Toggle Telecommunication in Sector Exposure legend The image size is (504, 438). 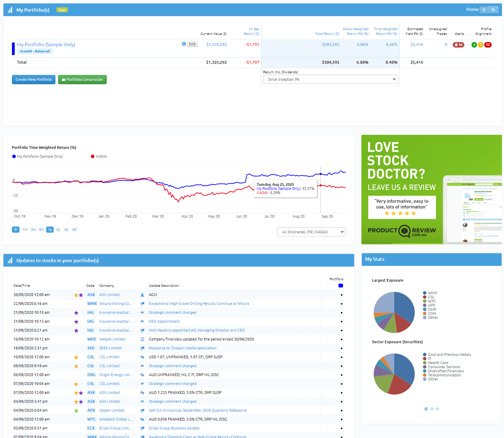click(x=442, y=375)
